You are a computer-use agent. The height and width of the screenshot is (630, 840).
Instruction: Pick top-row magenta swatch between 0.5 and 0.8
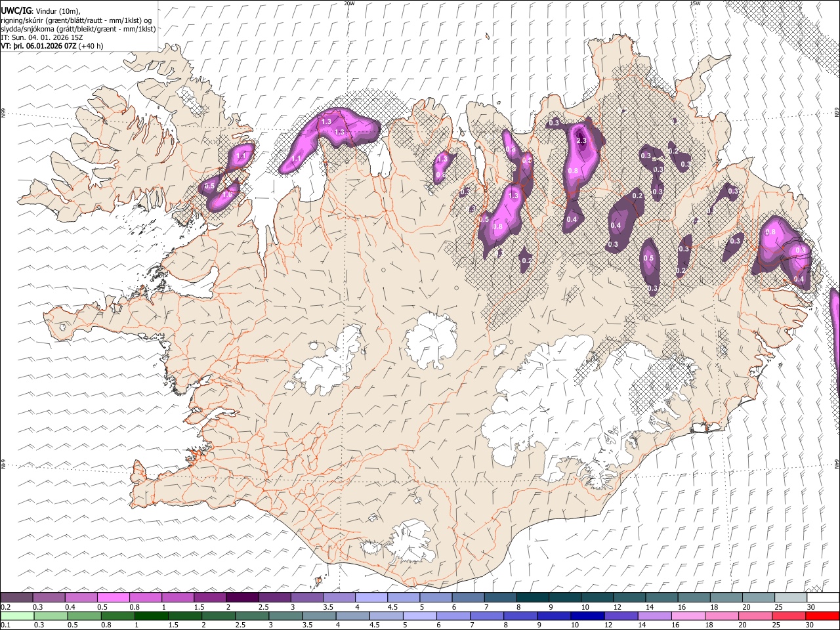pyautogui.click(x=113, y=597)
